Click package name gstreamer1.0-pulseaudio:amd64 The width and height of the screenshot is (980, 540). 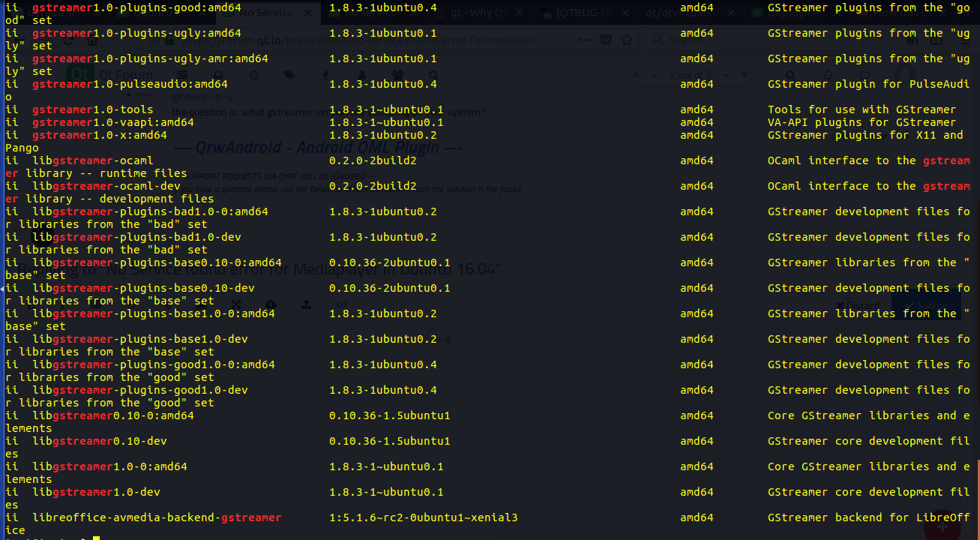coord(130,84)
